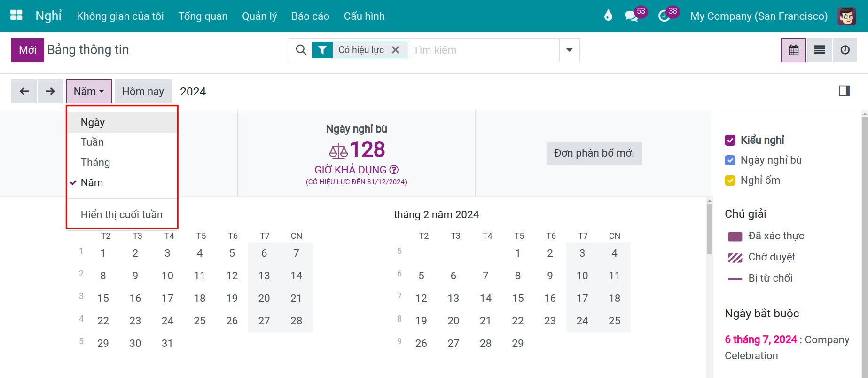Open 'My Company (San Francisco)' company switcher
This screenshot has height=378, width=868.
point(759,16)
